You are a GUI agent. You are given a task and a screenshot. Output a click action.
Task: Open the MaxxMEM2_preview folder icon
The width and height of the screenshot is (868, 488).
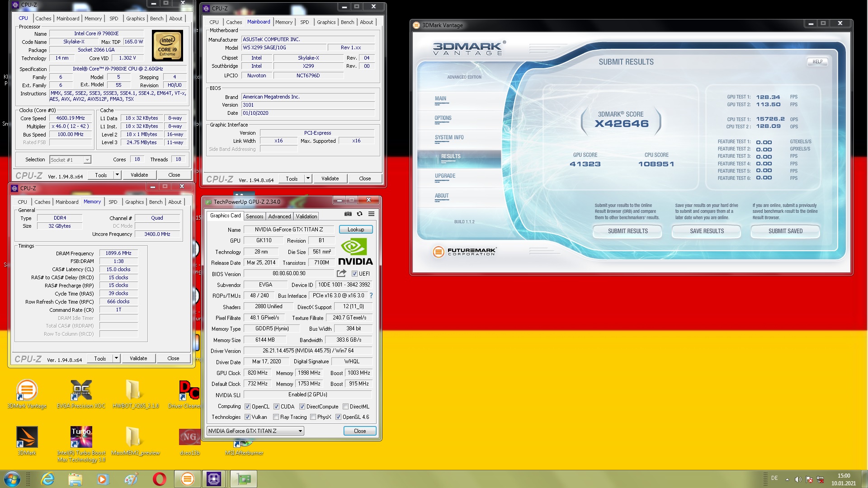pos(135,441)
